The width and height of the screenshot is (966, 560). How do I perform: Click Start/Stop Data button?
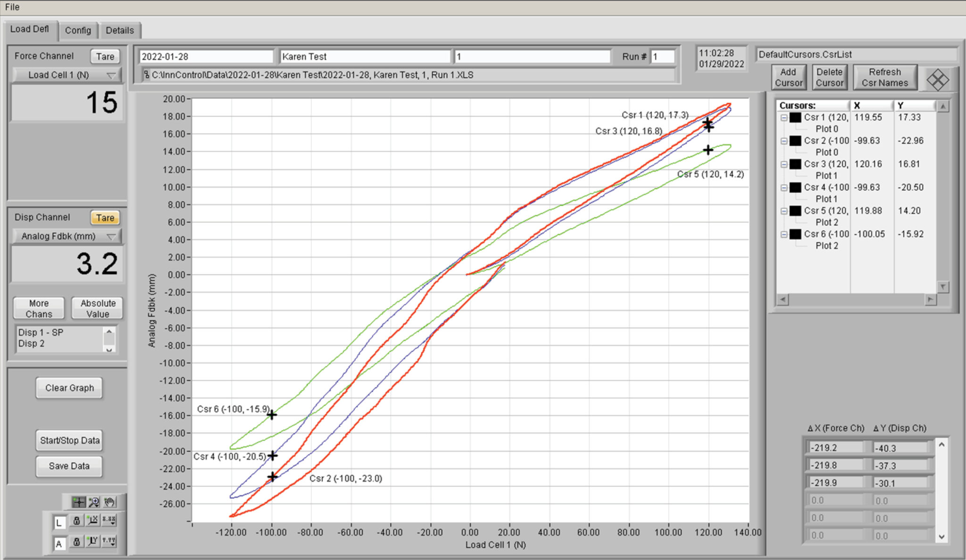(x=69, y=440)
